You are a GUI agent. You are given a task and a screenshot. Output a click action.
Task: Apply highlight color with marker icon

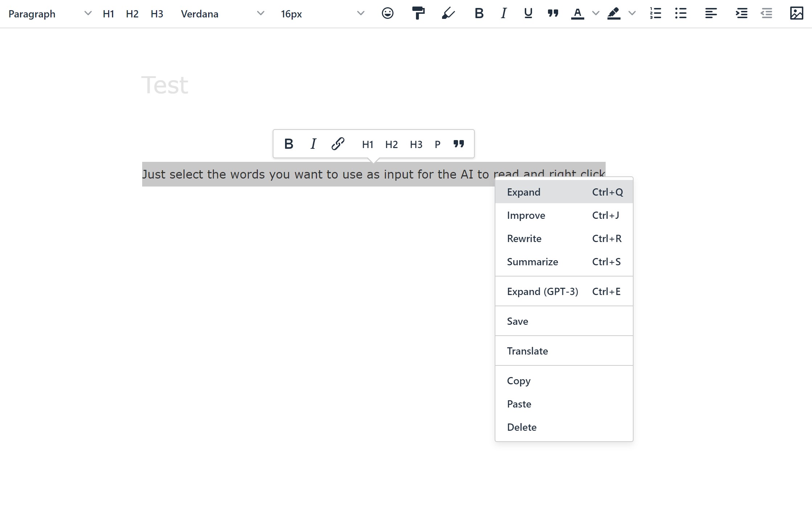click(614, 13)
